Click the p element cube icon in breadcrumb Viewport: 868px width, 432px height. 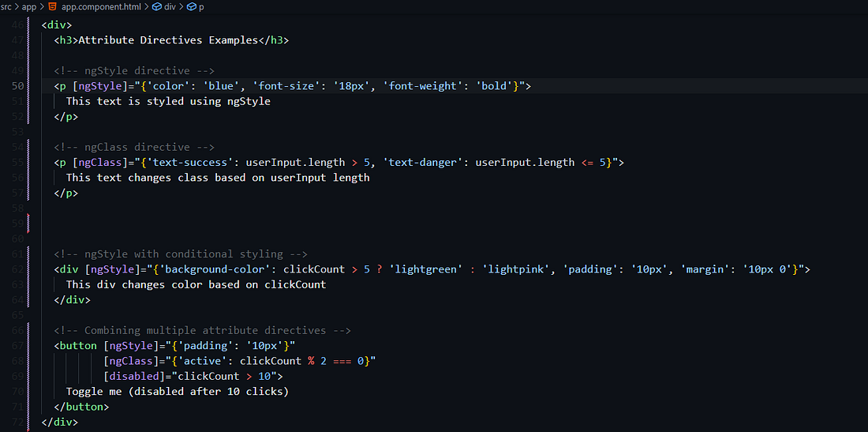click(192, 6)
